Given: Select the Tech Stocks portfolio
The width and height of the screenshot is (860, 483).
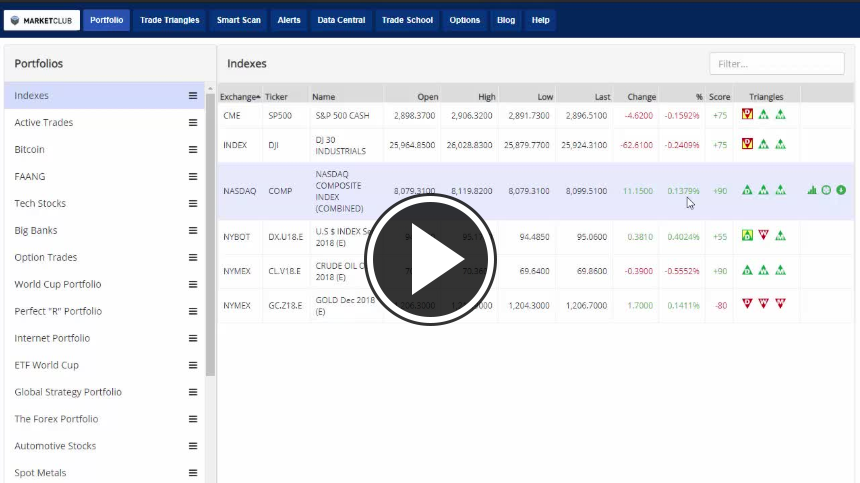Looking at the screenshot, I should coord(40,204).
